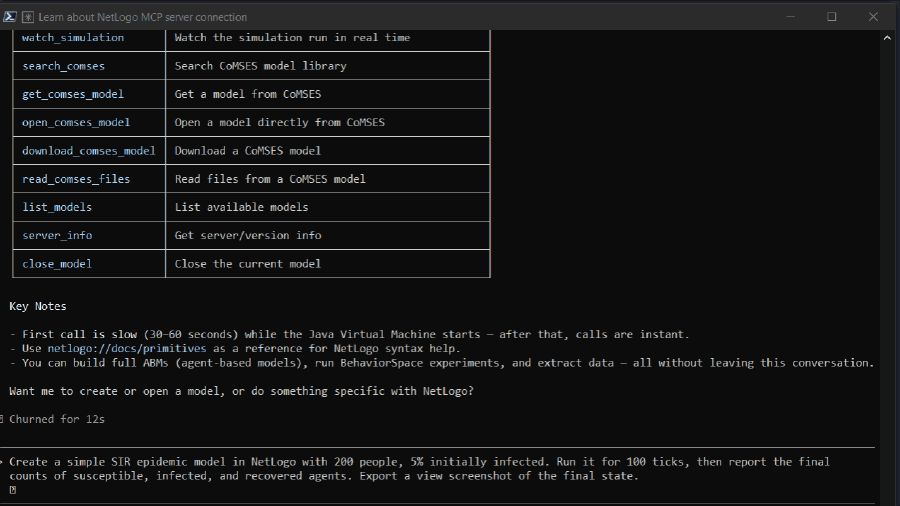Click the read_comses_files tool name
The height and width of the screenshot is (506, 900).
point(76,179)
